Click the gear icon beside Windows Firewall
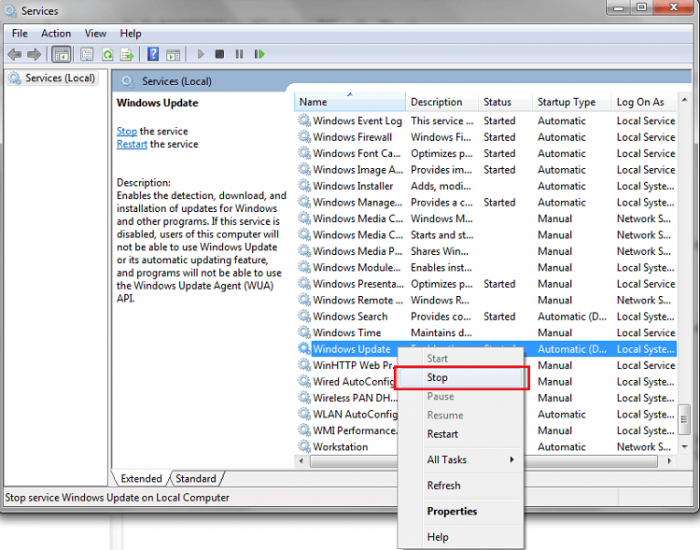The width and height of the screenshot is (700, 550). 304,137
